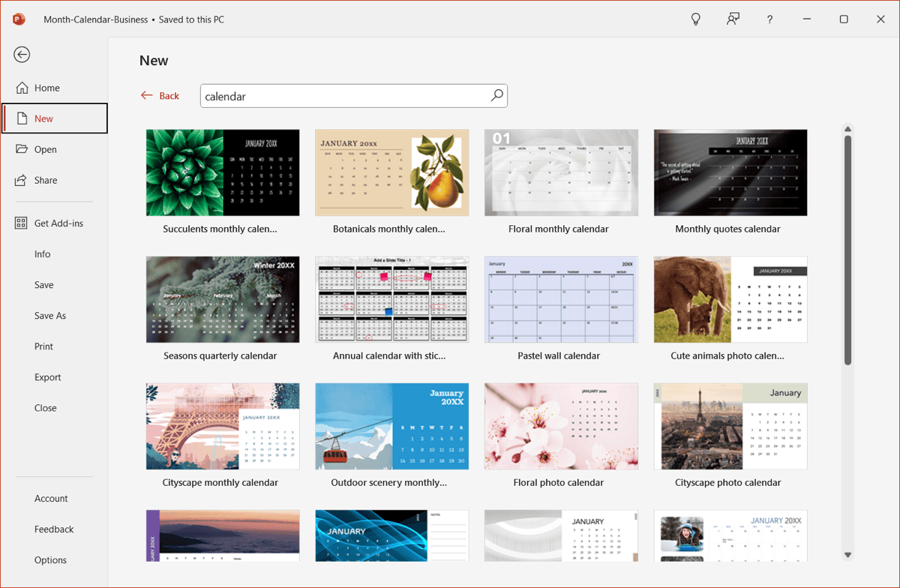Click the search magnifier icon
Viewport: 900px width, 588px height.
(x=496, y=95)
